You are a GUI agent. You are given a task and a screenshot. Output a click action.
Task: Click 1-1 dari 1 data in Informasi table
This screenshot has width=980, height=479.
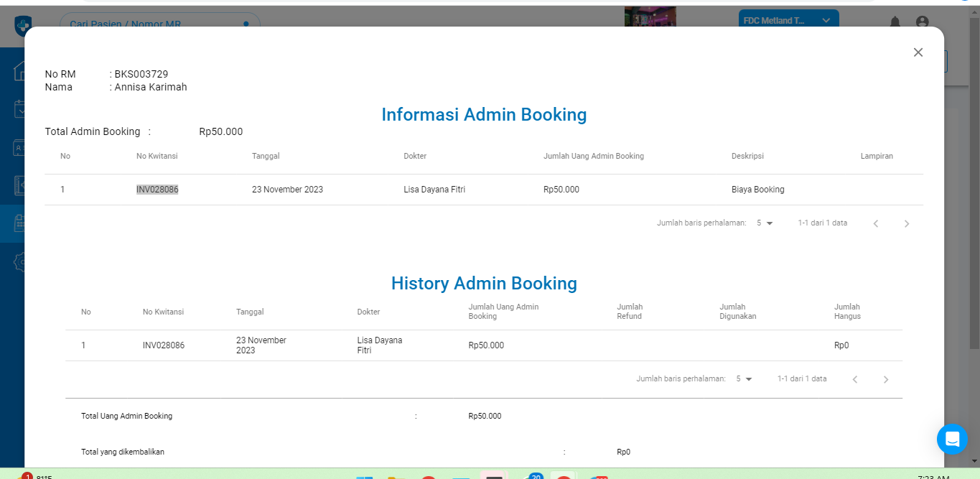pyautogui.click(x=823, y=223)
